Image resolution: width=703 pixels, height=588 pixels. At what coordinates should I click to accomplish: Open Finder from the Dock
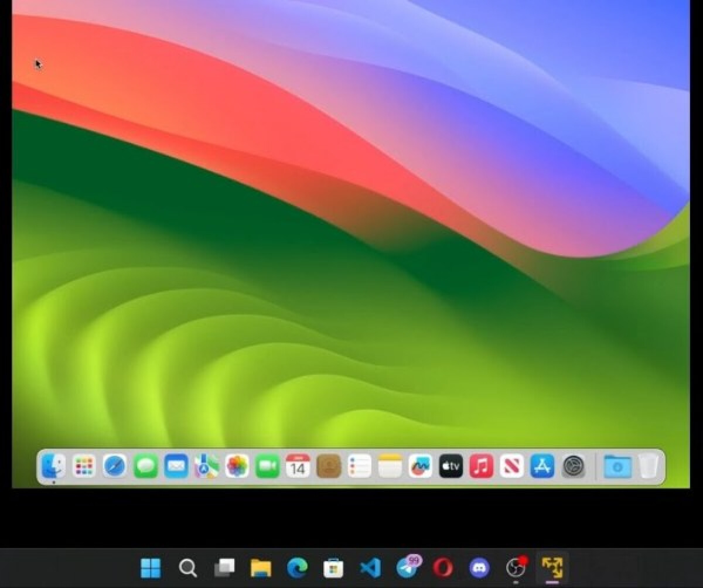[52, 467]
